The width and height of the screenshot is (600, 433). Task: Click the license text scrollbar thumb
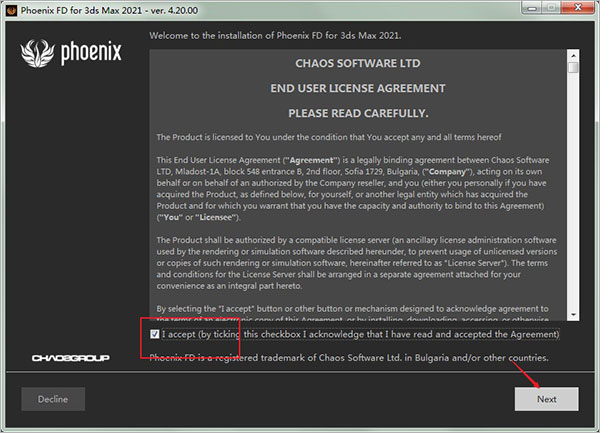pyautogui.click(x=573, y=68)
